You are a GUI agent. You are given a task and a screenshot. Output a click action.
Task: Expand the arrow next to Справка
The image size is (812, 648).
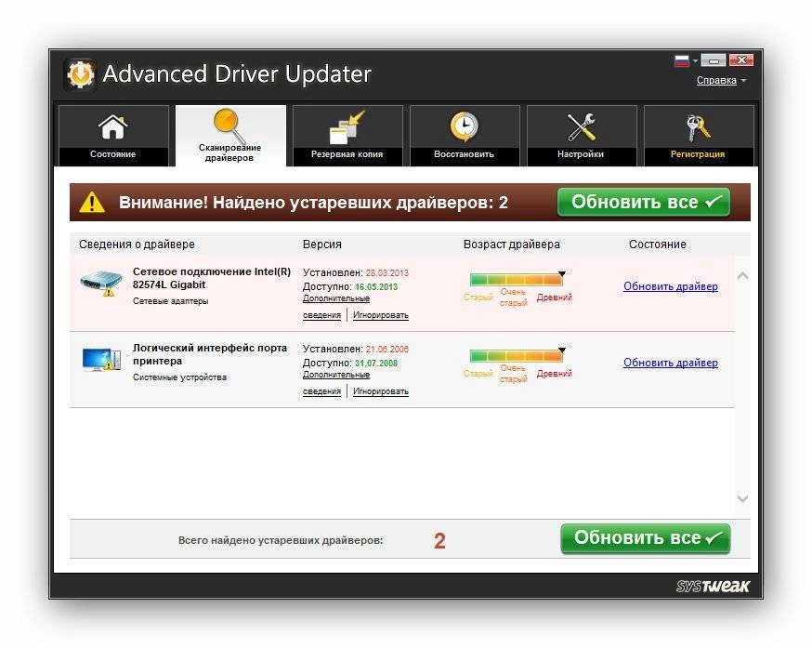click(743, 81)
